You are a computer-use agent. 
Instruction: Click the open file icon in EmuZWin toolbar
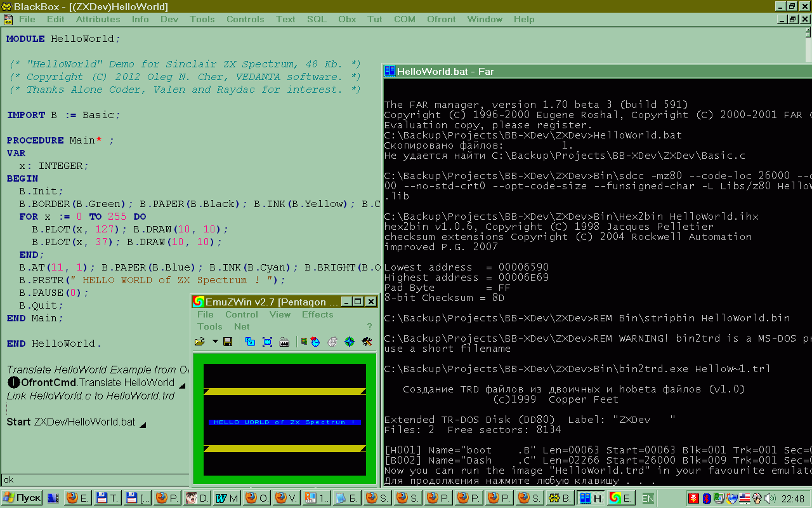pos(200,342)
